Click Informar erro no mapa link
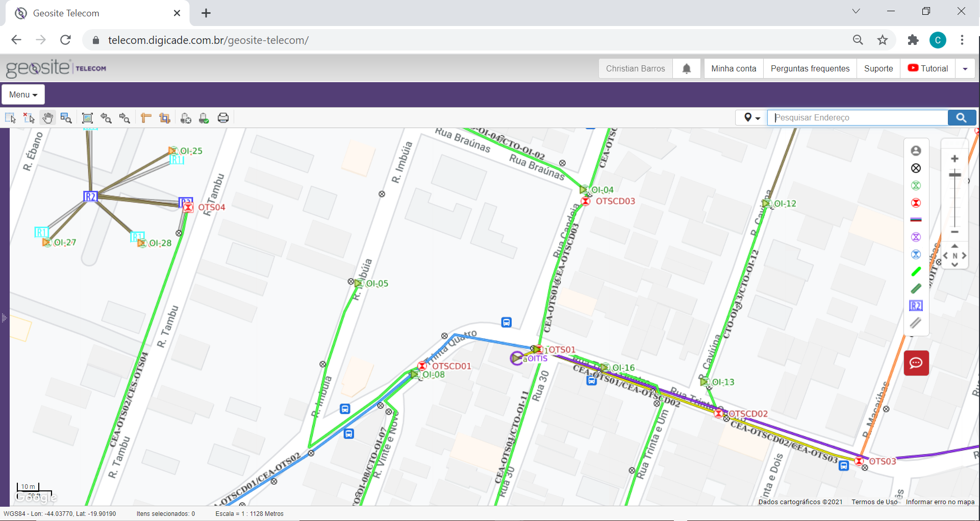This screenshot has height=521, width=980. point(940,502)
